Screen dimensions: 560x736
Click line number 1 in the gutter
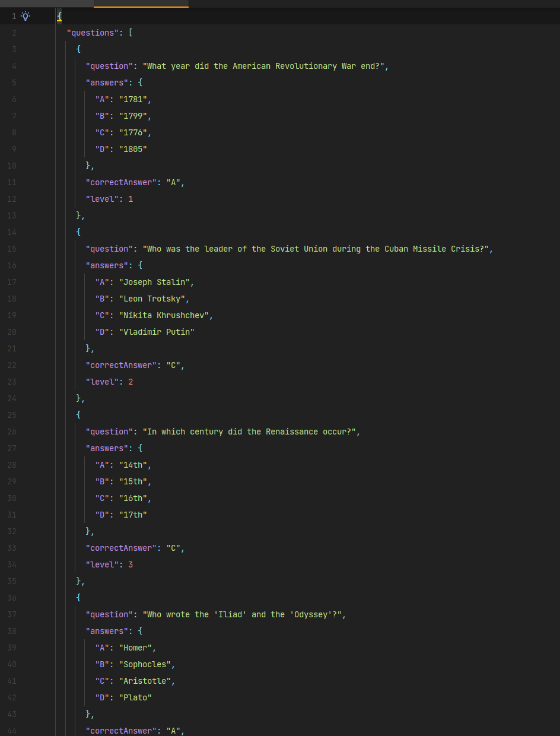point(14,16)
